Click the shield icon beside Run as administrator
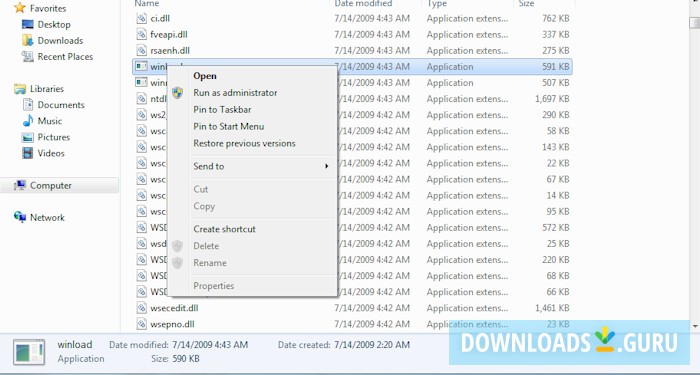Viewport: 700px width, 375px height. (178, 93)
